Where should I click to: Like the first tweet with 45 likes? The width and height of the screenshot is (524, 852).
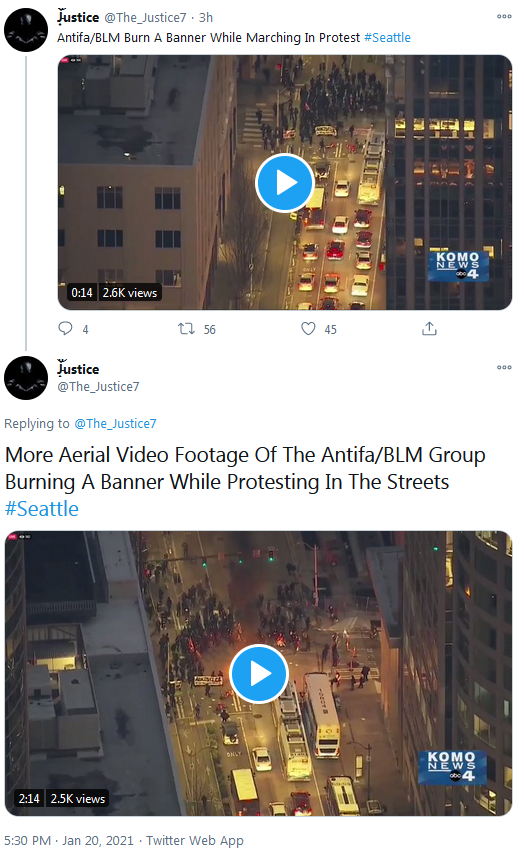pos(308,329)
